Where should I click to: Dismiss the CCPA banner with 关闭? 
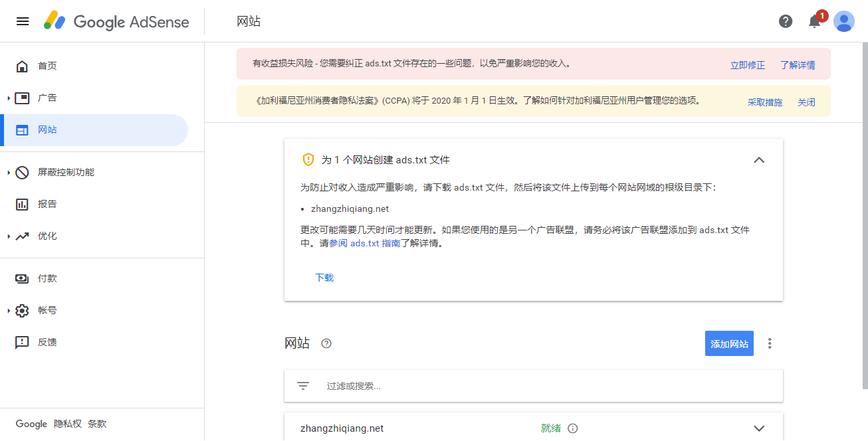[806, 102]
